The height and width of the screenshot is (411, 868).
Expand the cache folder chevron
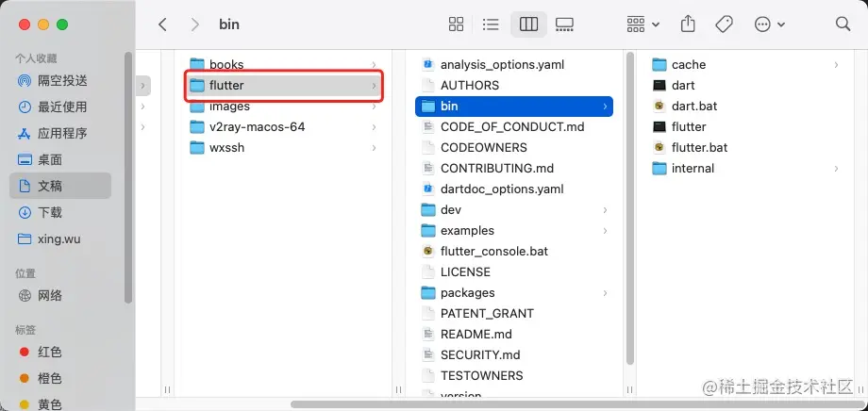[x=836, y=65]
